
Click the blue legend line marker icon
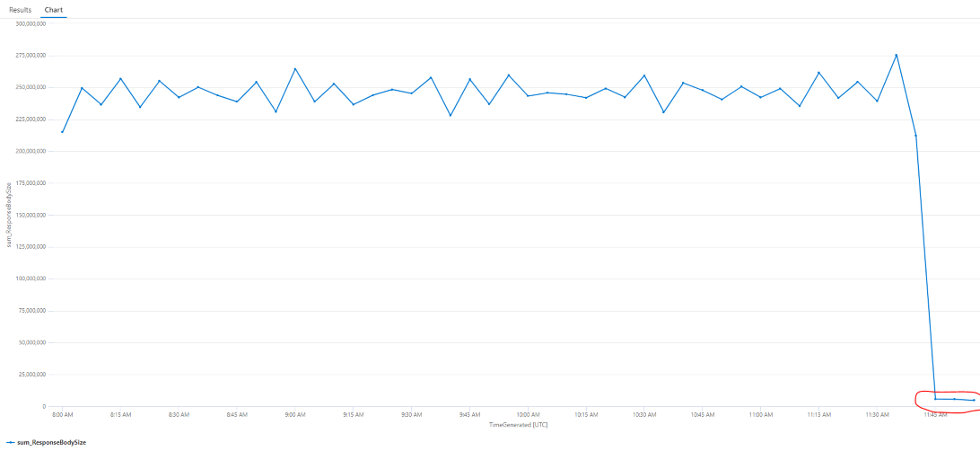pyautogui.click(x=9, y=442)
